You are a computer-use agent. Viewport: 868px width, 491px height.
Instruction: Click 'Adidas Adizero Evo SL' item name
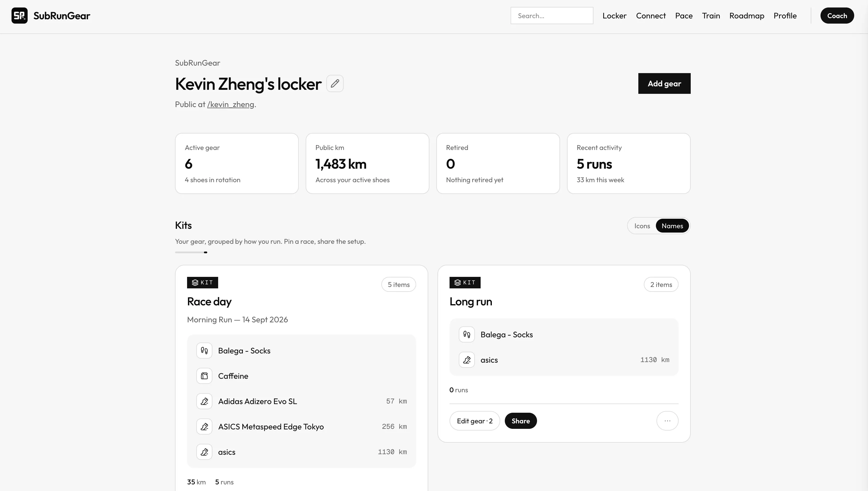coord(258,401)
